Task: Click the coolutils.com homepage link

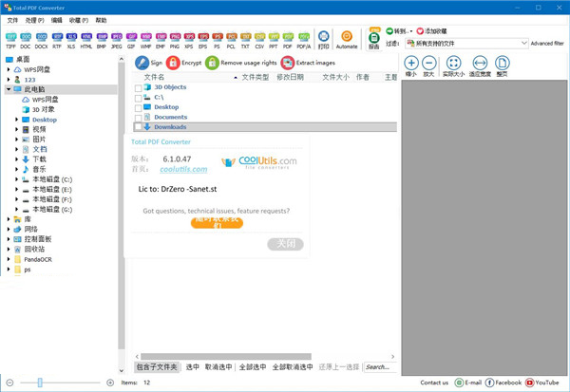Action: tap(183, 169)
